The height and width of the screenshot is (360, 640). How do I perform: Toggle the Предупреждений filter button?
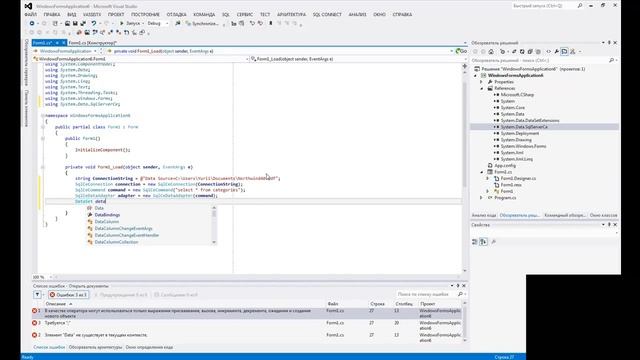(121, 295)
